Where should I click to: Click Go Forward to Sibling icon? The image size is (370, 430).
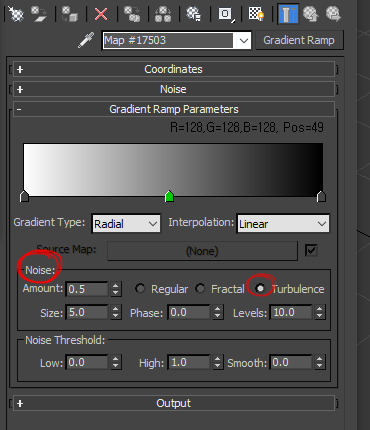click(x=333, y=14)
